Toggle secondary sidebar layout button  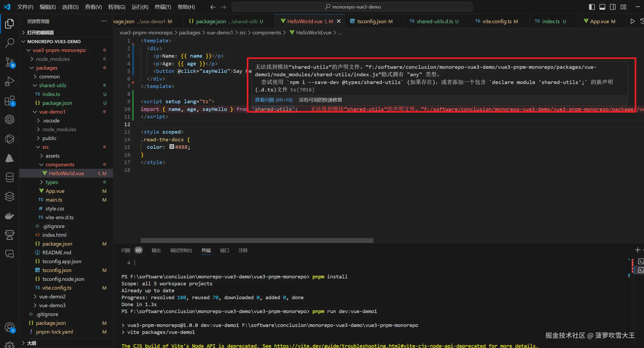pos(613,7)
